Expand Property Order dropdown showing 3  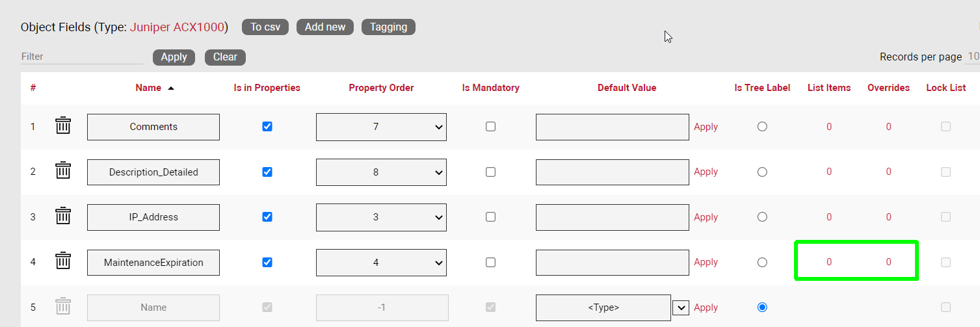click(x=381, y=217)
